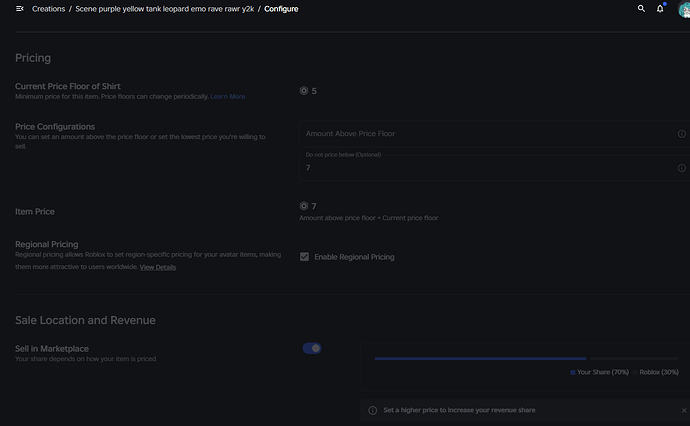
Task: Show info for Amount Above Price Floor
Action: tap(682, 134)
